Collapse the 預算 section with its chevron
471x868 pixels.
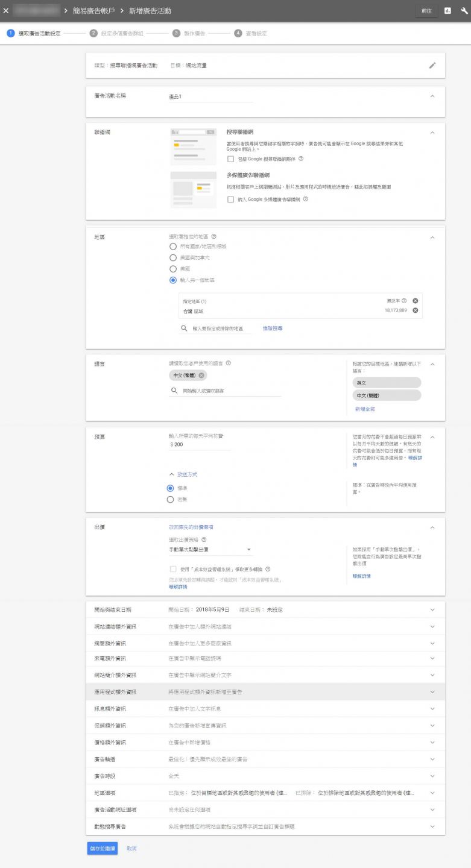[432, 436]
